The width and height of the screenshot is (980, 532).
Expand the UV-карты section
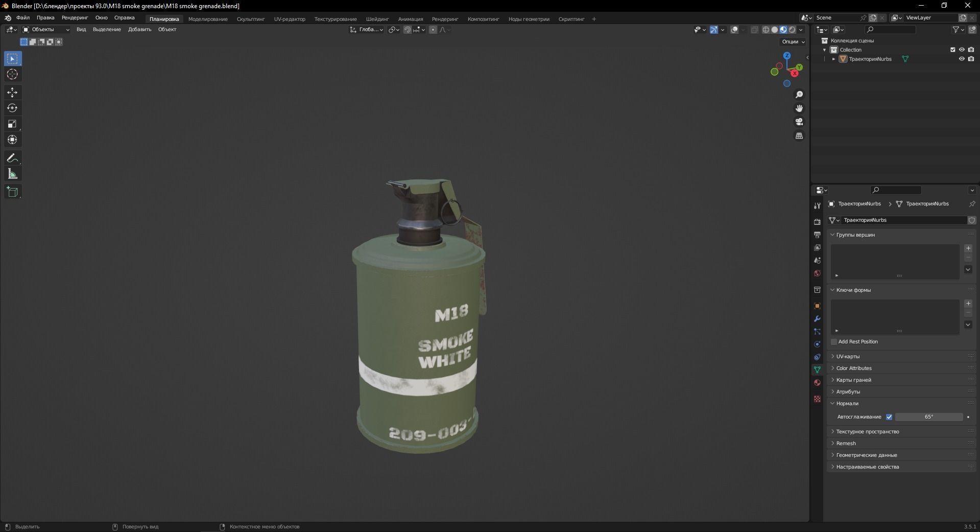point(848,356)
